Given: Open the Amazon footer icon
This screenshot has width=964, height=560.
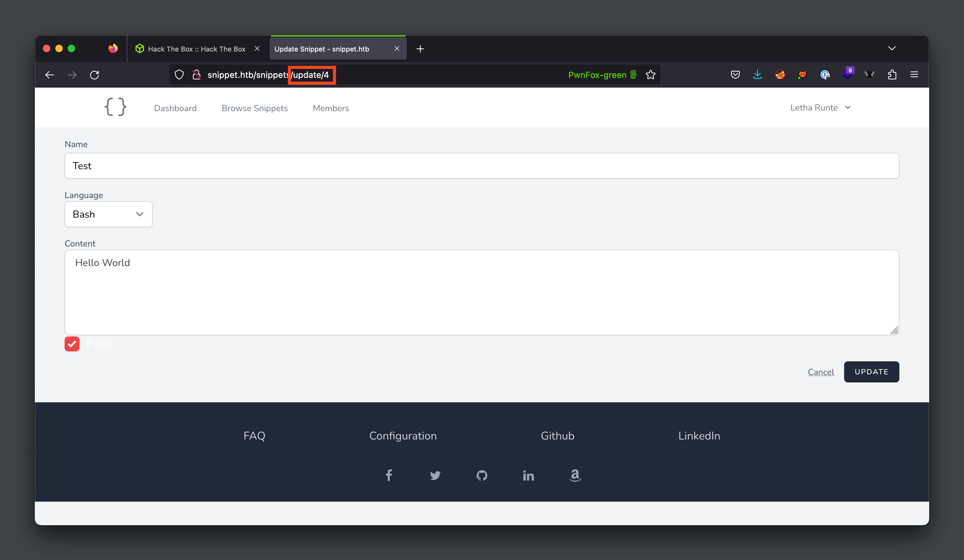Looking at the screenshot, I should point(575,476).
